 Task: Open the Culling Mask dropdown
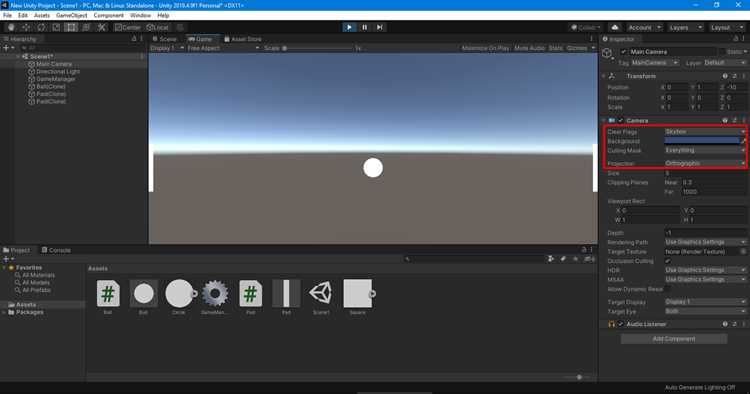[705, 150]
